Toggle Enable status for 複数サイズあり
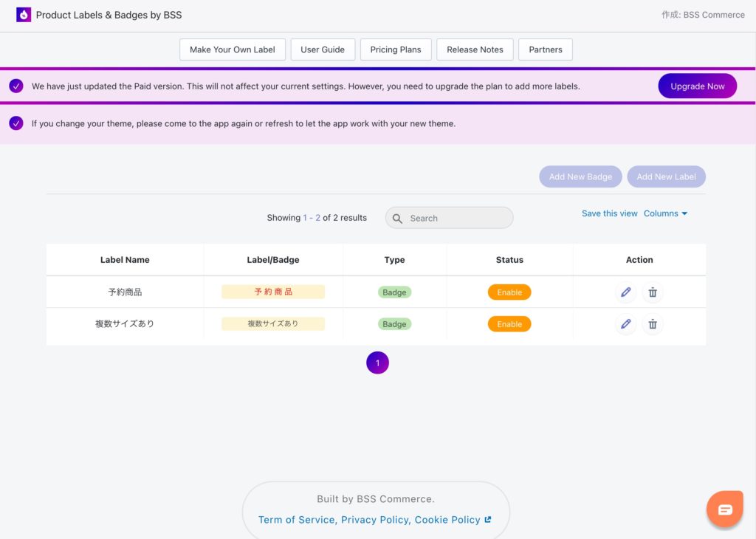The image size is (756, 539). point(509,324)
